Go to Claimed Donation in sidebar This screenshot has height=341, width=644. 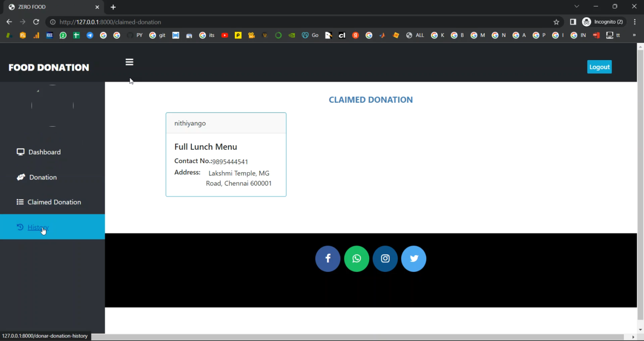tap(54, 202)
